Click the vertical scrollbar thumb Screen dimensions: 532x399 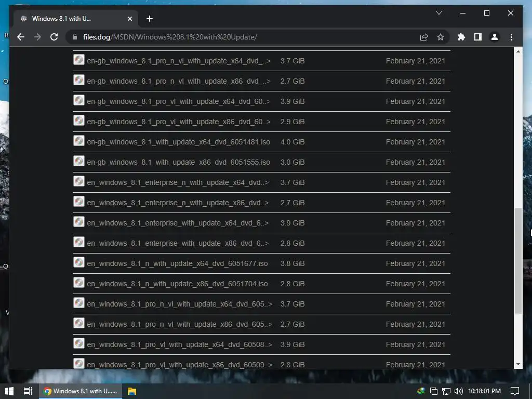[x=518, y=261]
